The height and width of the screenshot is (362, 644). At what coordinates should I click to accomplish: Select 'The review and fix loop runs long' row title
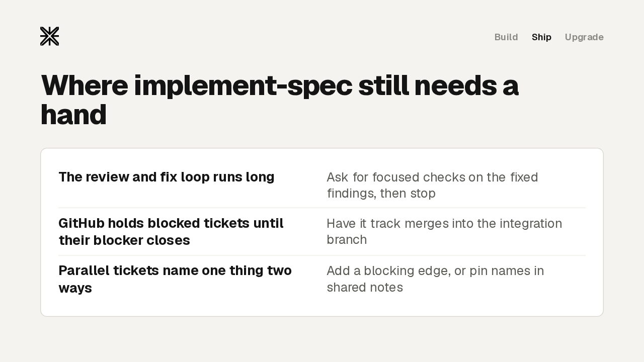point(167,177)
